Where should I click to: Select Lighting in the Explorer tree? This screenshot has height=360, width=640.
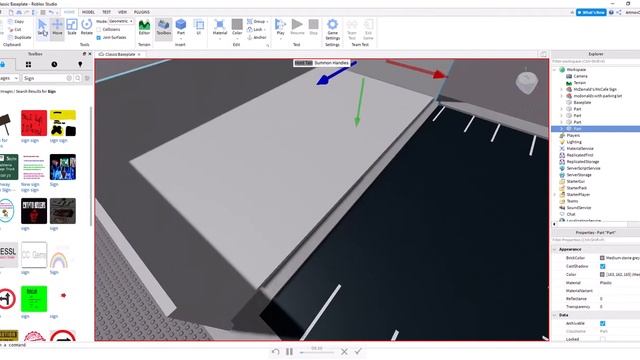574,142
